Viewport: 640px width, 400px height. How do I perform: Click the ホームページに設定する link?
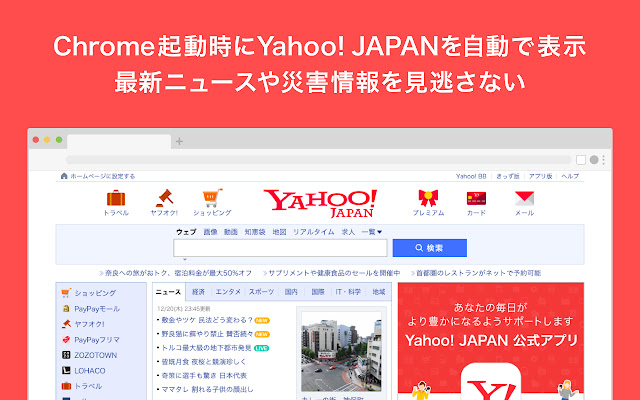click(103, 176)
